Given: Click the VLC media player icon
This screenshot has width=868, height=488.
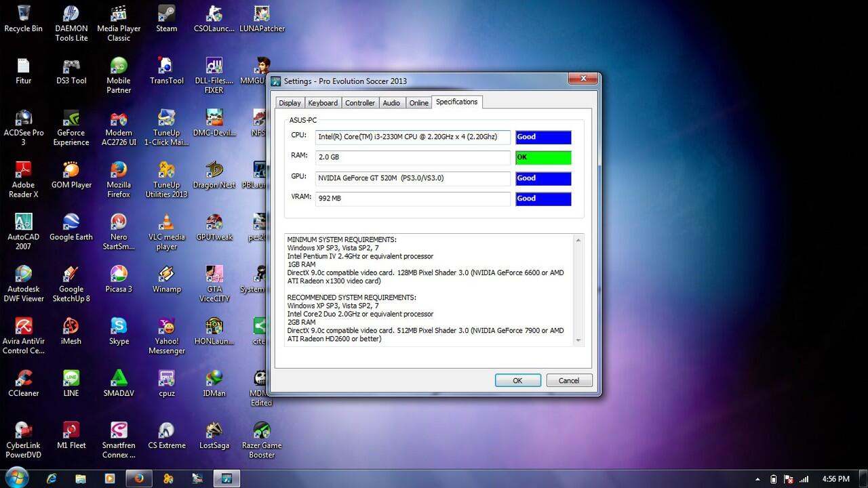Looking at the screenshot, I should tap(166, 232).
